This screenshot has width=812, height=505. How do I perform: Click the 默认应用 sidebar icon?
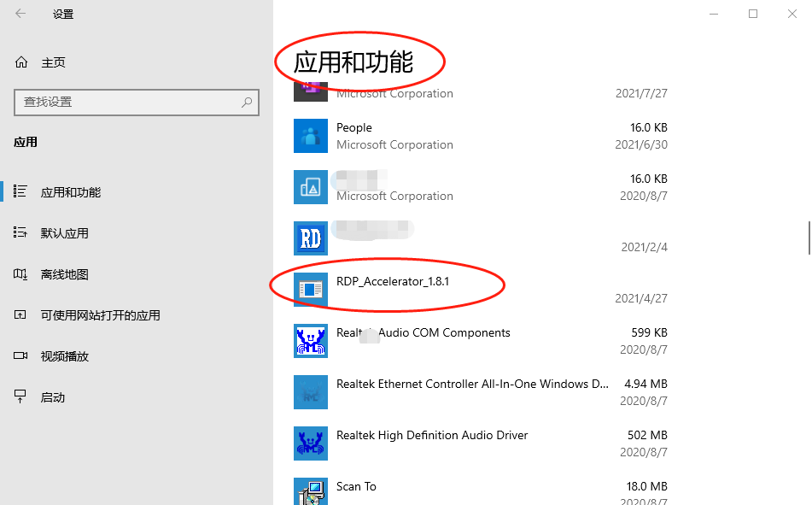click(20, 232)
